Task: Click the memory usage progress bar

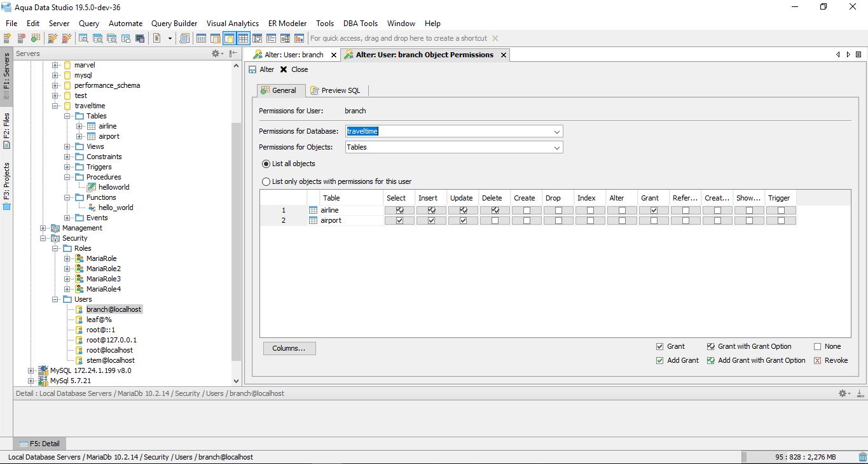Action: (x=798, y=457)
